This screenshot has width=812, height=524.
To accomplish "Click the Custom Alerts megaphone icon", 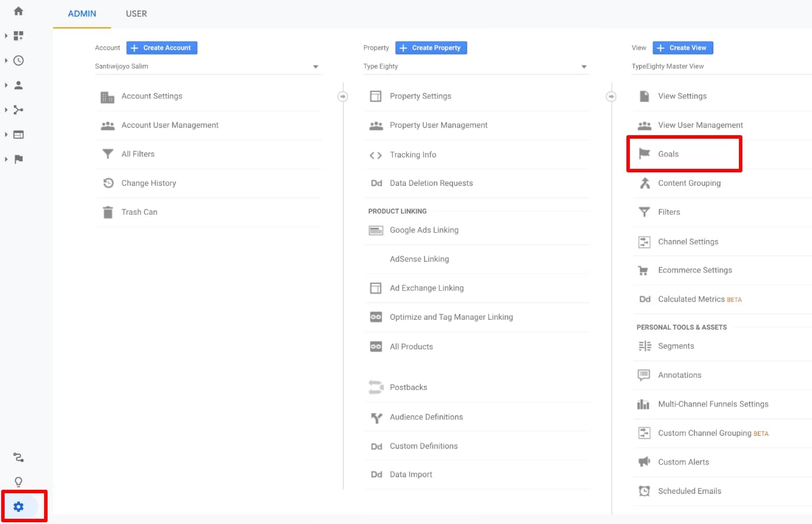I will 644,462.
